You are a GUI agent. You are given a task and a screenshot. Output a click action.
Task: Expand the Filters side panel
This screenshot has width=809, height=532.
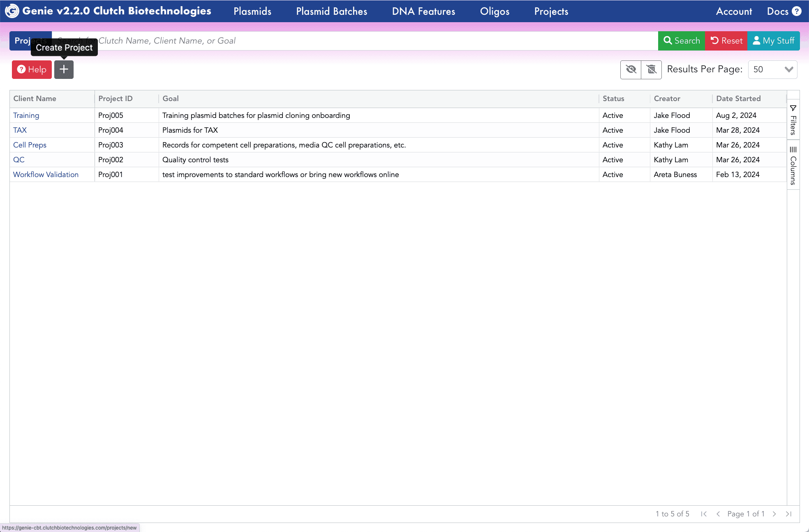tap(793, 120)
